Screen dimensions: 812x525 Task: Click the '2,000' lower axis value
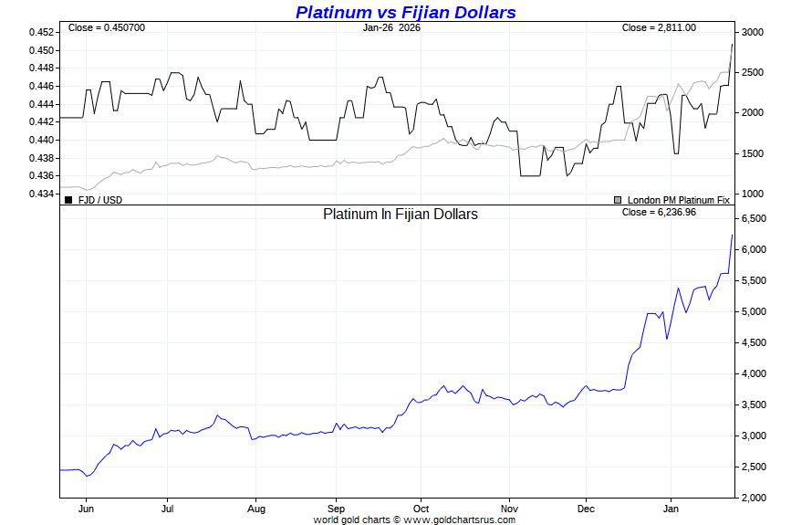coord(754,498)
